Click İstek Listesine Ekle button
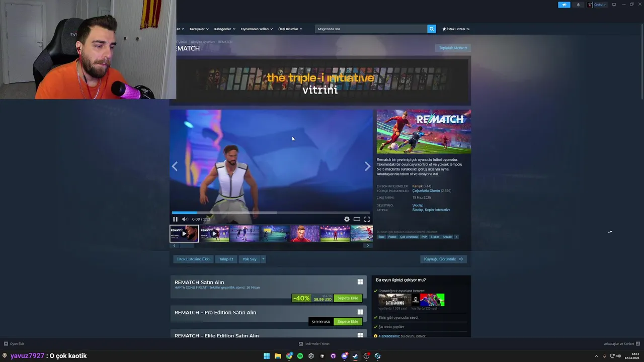Image resolution: width=644 pixels, height=362 pixels. [x=193, y=259]
